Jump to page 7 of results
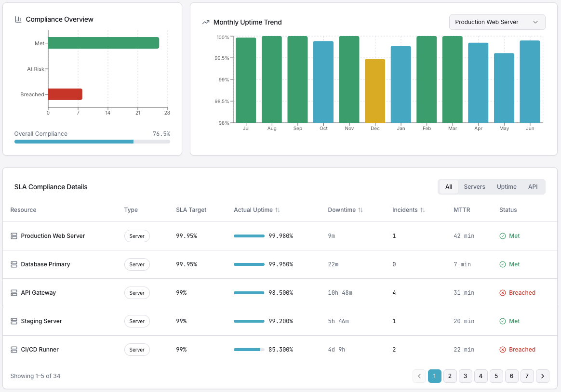Image resolution: width=561 pixels, height=392 pixels. coord(527,376)
